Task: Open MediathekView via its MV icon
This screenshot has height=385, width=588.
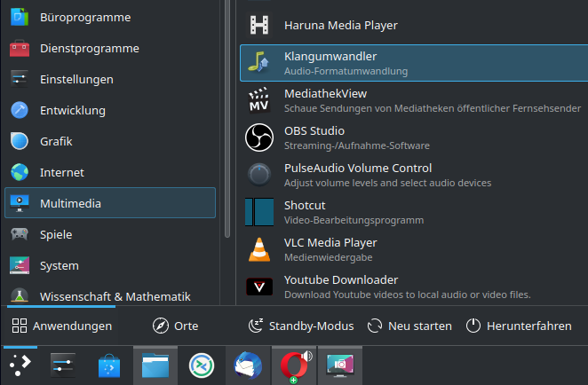Action: pyautogui.click(x=259, y=100)
